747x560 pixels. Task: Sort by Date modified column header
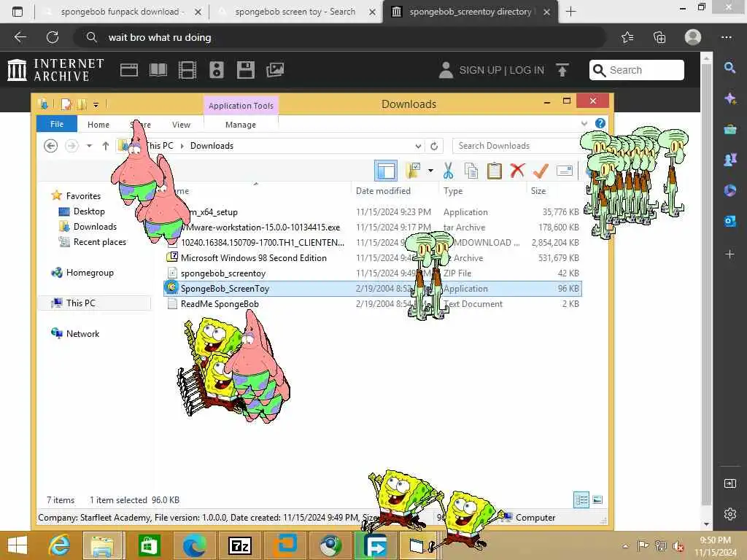383,191
